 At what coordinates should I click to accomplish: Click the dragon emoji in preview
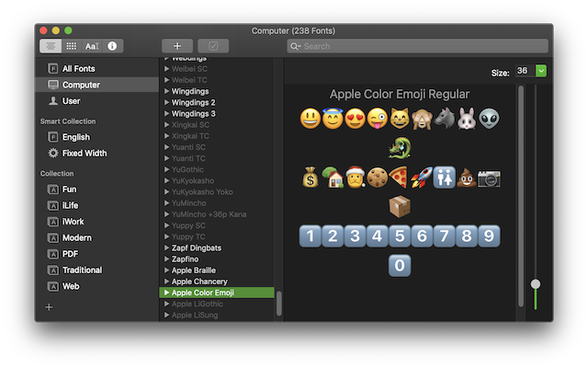tap(400, 147)
